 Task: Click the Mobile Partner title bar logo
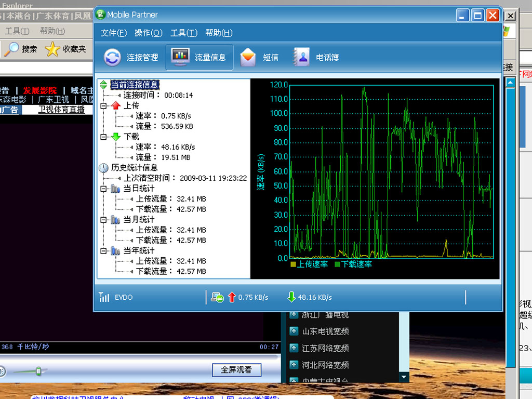tap(101, 15)
